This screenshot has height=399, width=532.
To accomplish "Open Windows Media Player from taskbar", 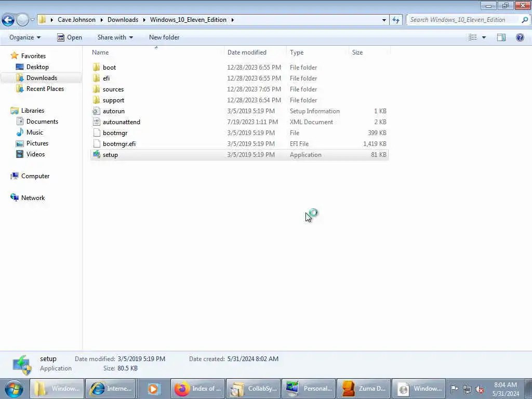I will (153, 389).
